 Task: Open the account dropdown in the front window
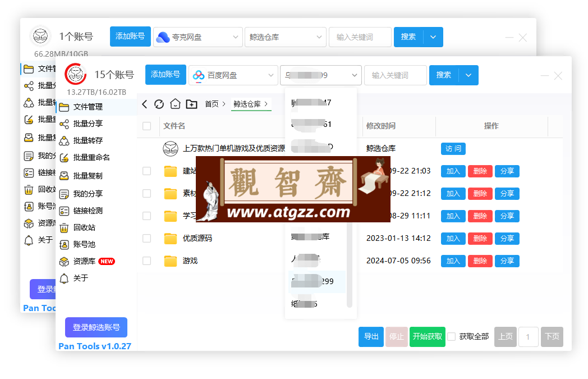click(x=320, y=75)
